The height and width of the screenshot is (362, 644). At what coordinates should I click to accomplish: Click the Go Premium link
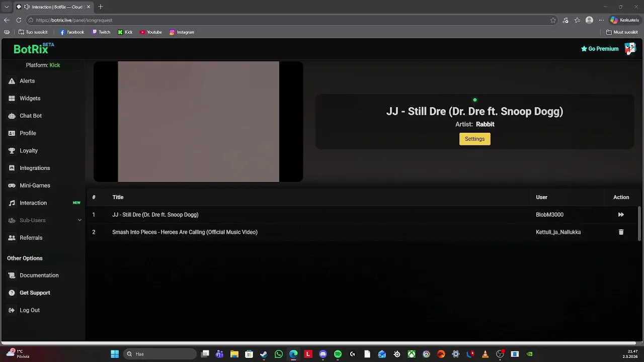600,49
